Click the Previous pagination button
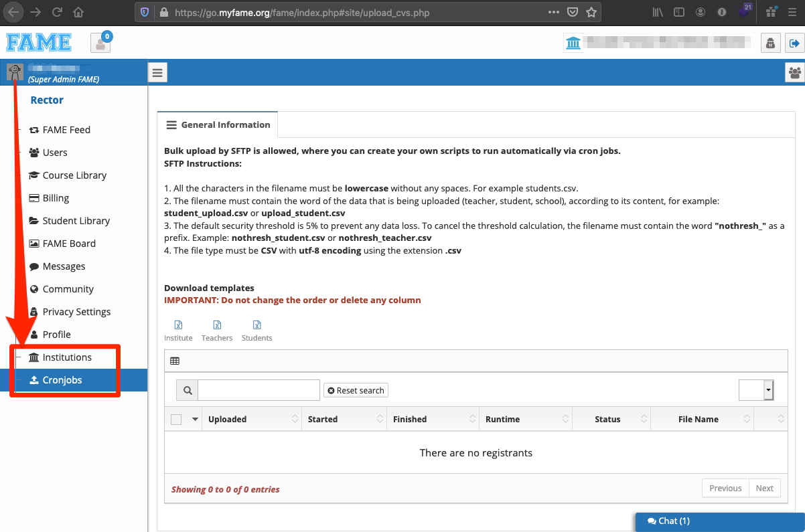This screenshot has height=532, width=805. (725, 489)
